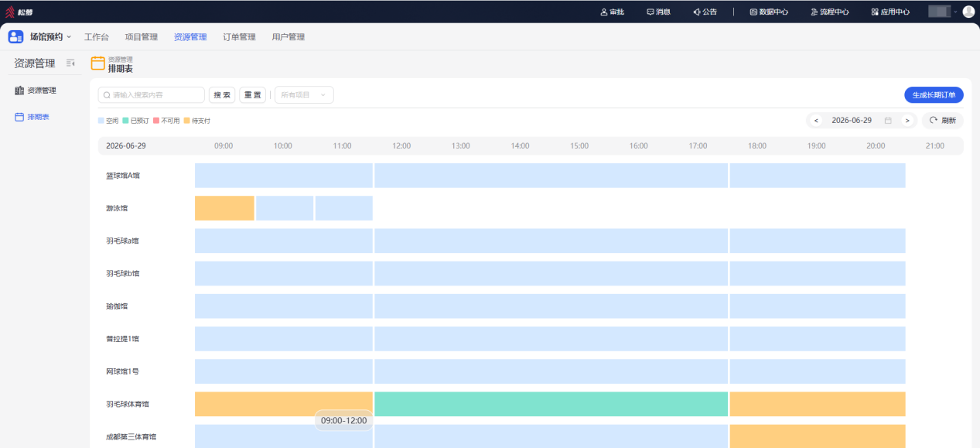Go to next day arrow
This screenshot has height=448, width=980.
[x=907, y=121]
